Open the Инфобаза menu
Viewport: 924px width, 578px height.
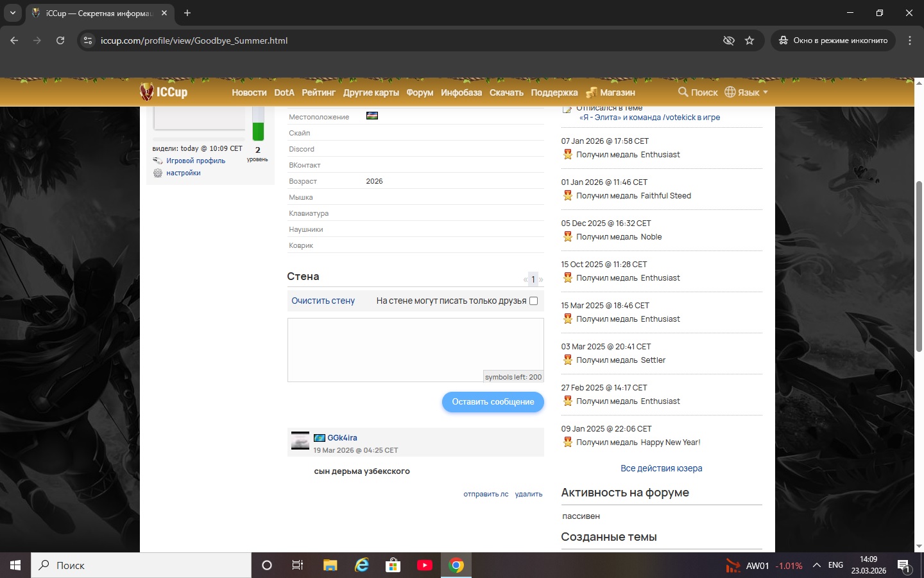tap(461, 92)
